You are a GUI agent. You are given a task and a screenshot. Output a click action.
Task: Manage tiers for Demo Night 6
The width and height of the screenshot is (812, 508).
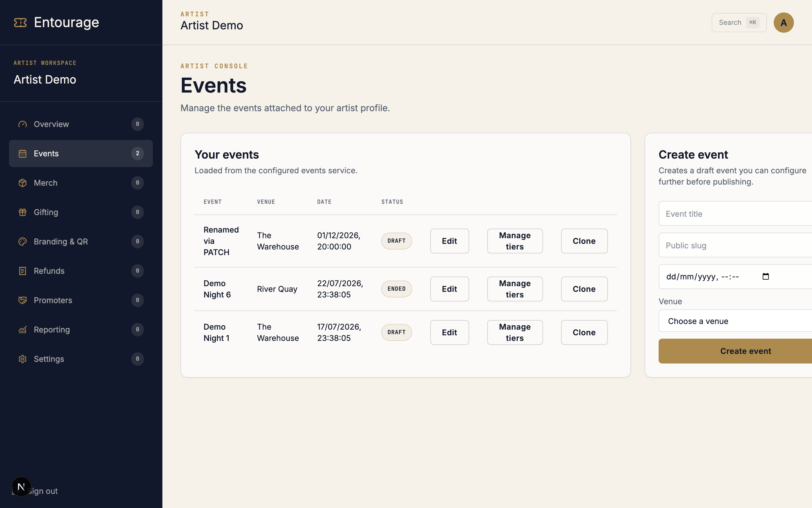[515, 289]
